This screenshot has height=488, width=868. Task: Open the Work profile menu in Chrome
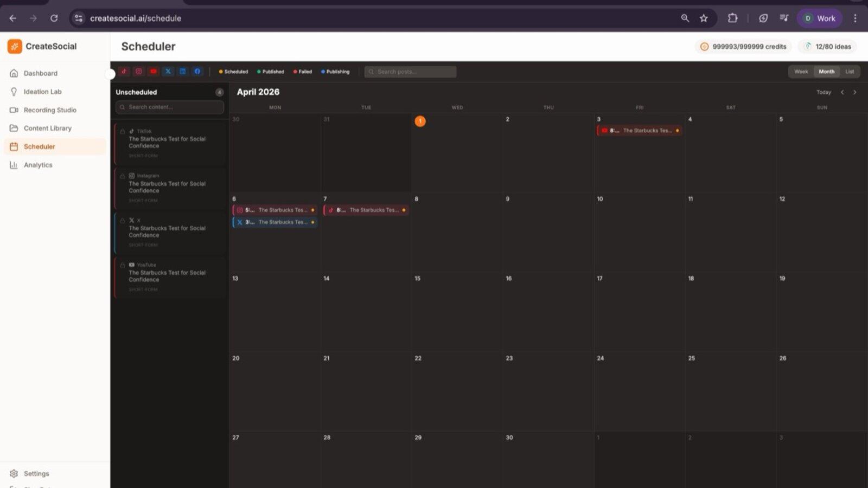pos(819,18)
